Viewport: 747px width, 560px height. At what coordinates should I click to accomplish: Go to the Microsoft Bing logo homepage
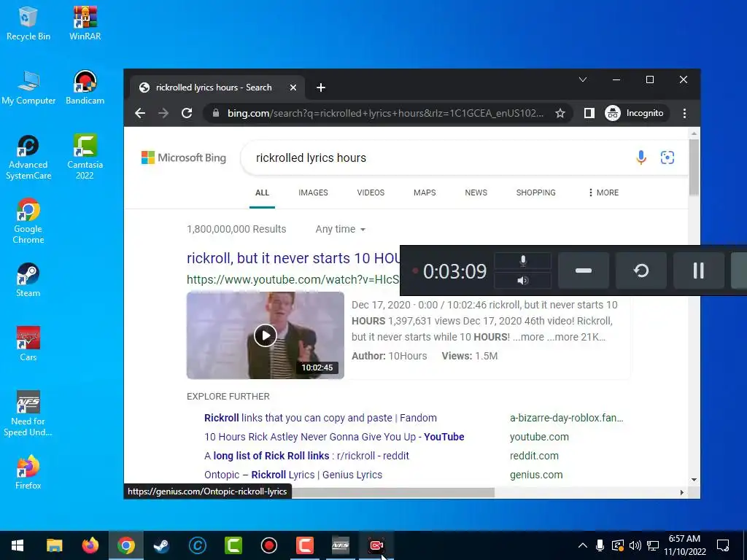[184, 157]
